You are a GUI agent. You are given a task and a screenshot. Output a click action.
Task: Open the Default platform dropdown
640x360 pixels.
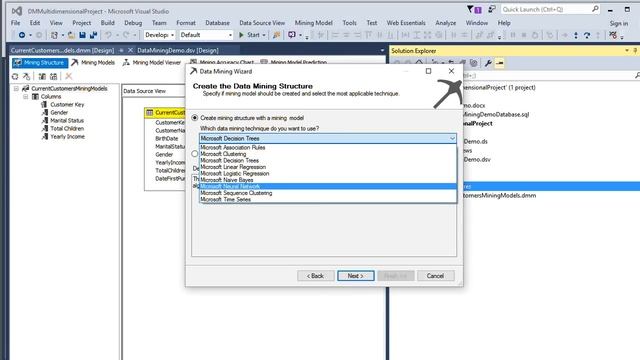tap(206, 35)
